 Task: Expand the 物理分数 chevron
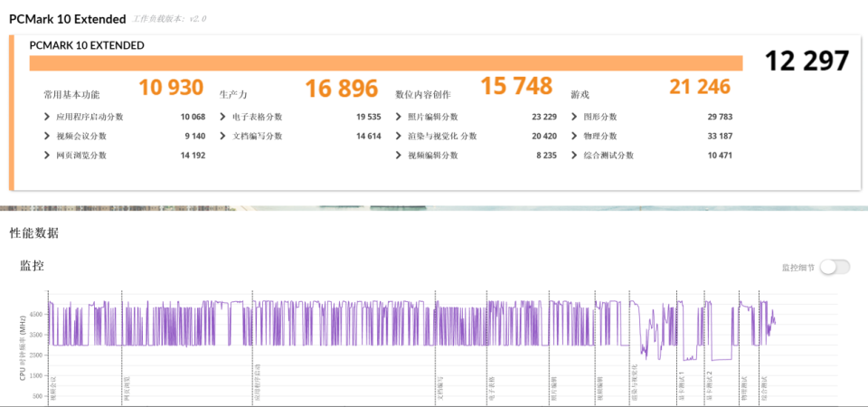pos(574,137)
